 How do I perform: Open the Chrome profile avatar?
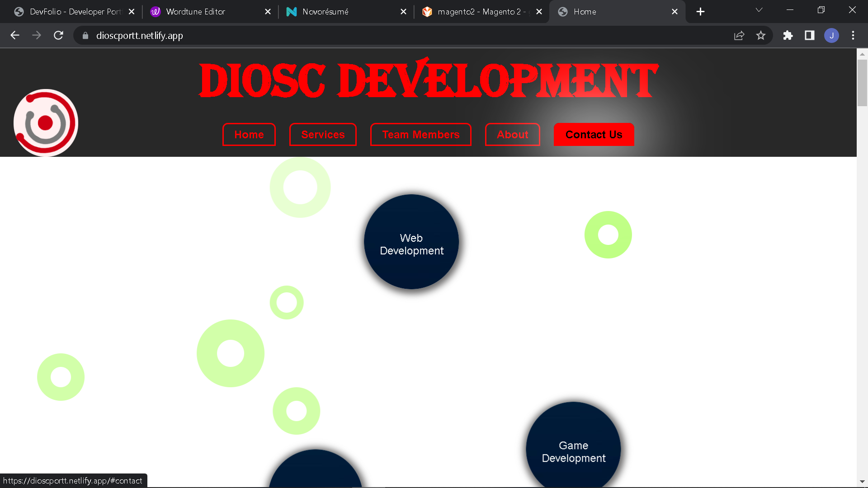831,35
